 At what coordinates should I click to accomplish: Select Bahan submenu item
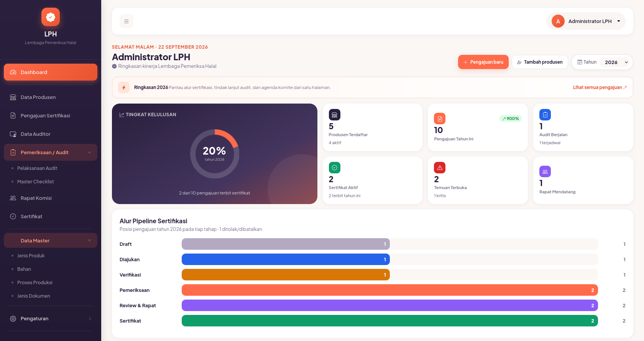[x=24, y=269]
